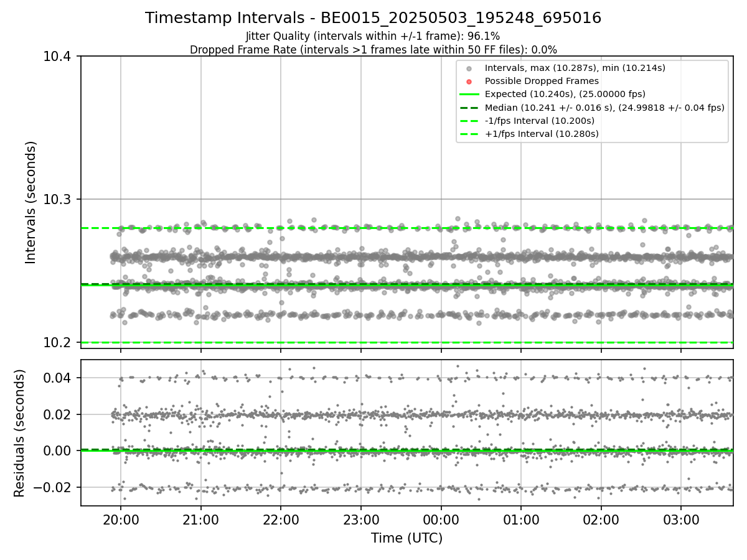Click legend entry starting 'Median (10.241 +/- 0.016 s)'
747x560 pixels.
604,108
